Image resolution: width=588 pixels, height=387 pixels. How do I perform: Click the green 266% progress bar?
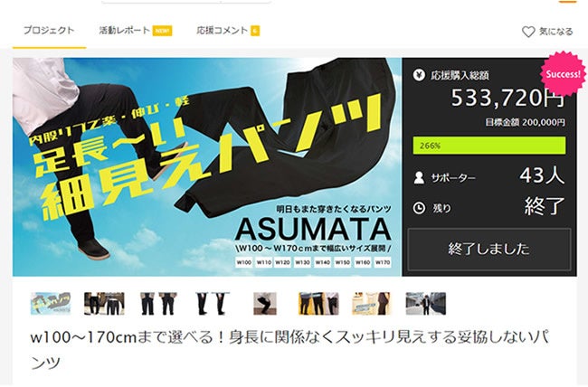point(489,146)
